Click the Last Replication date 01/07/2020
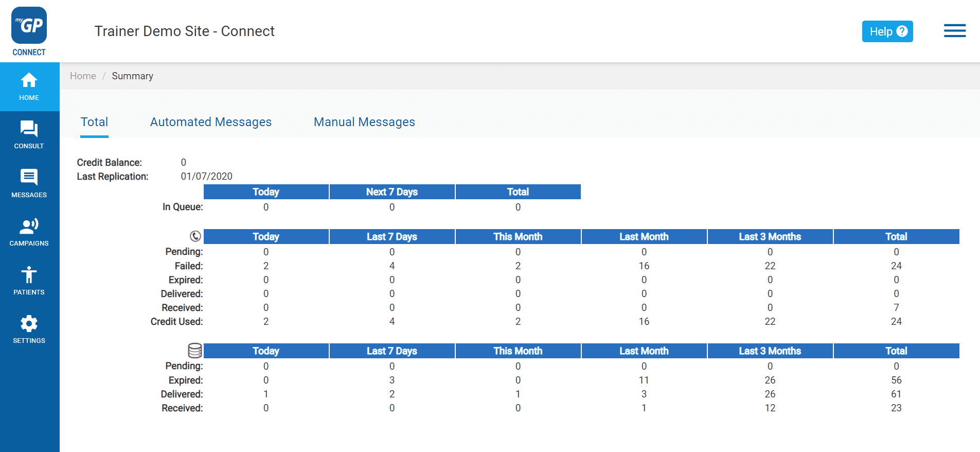980x452 pixels. tap(206, 177)
